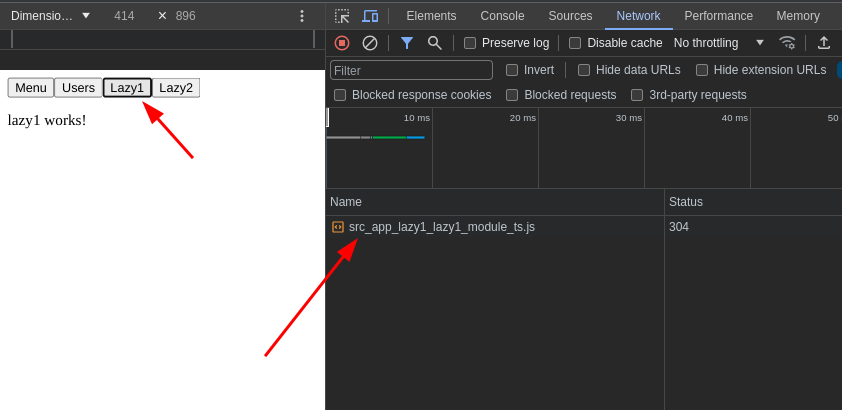This screenshot has height=410, width=842.
Task: Switch to the Console tab
Action: point(502,16)
